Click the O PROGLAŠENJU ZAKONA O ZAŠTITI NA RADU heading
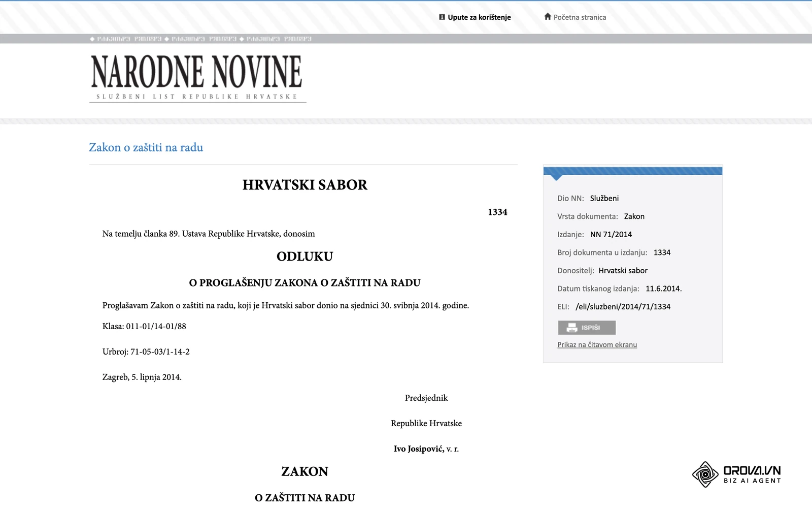Image resolution: width=812 pixels, height=508 pixels. 304,283
